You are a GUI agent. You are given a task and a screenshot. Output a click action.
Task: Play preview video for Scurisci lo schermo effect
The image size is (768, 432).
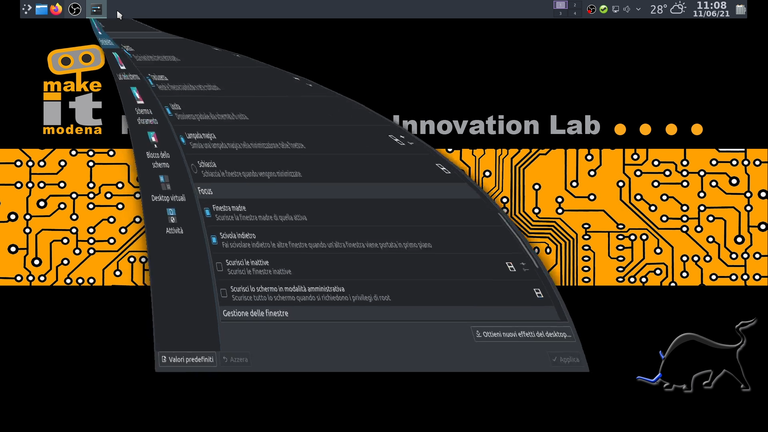[538, 293]
